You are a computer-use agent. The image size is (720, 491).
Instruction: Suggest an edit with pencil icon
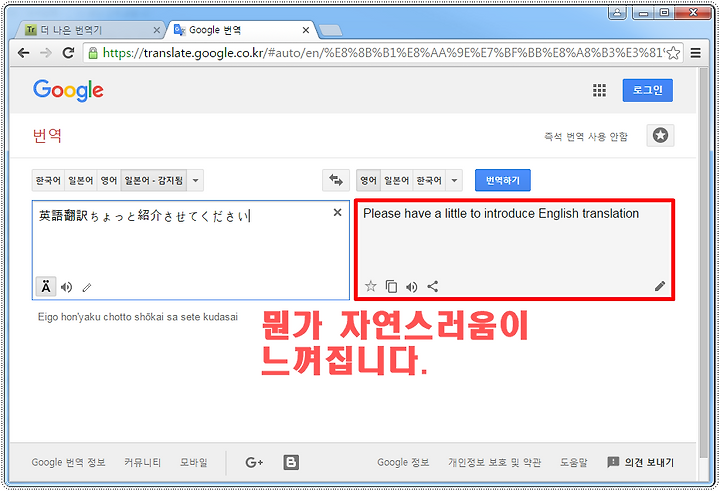tap(660, 286)
